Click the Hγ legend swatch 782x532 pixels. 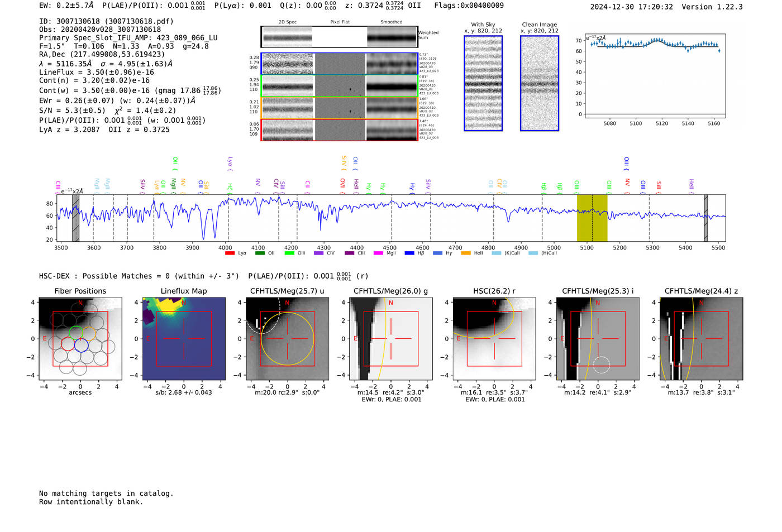(437, 253)
